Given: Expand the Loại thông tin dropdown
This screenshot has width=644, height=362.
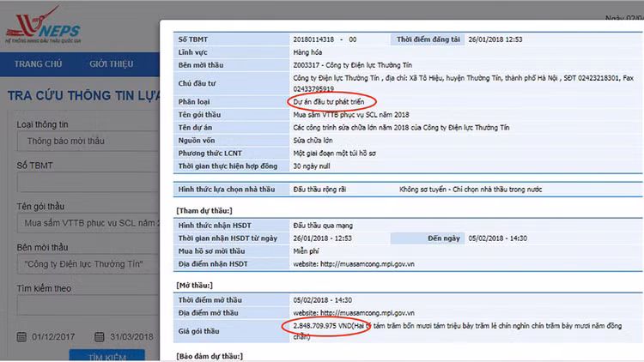Looking at the screenshot, I should (x=86, y=141).
